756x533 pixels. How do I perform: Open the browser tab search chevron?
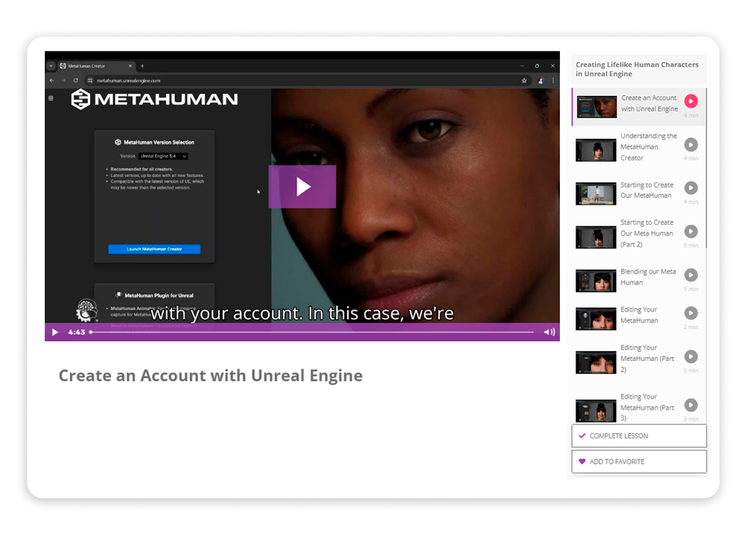point(51,66)
